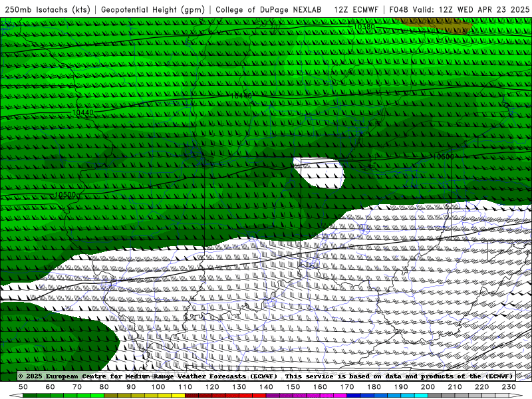The height and width of the screenshot is (399, 532).
Task: Click the 230 value on the color scale
Action: (x=509, y=387)
